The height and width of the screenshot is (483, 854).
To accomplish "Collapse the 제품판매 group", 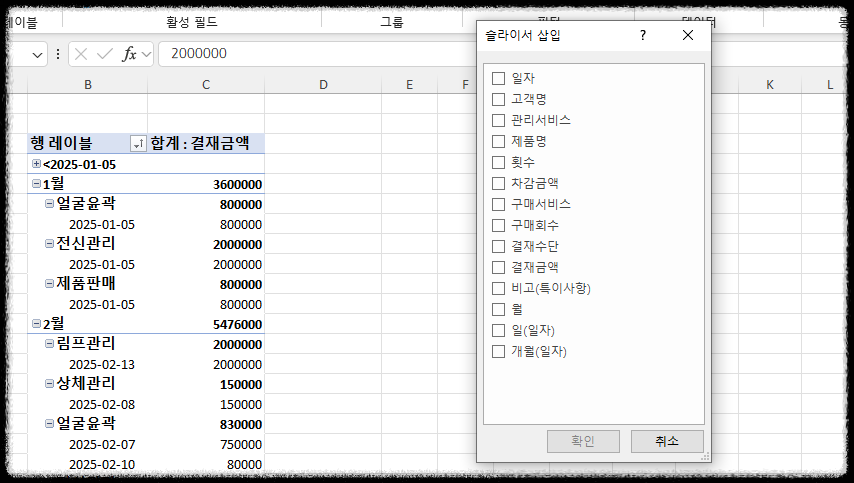I will point(50,284).
